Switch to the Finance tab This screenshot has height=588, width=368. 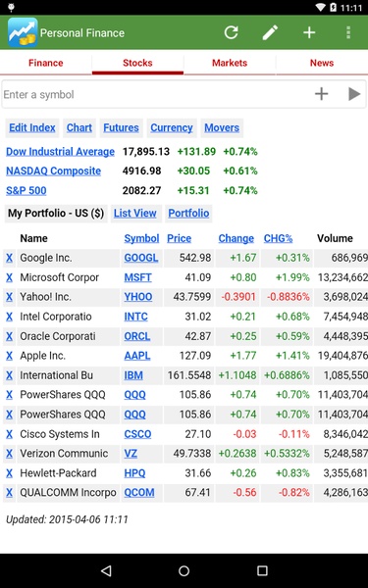coord(46,63)
